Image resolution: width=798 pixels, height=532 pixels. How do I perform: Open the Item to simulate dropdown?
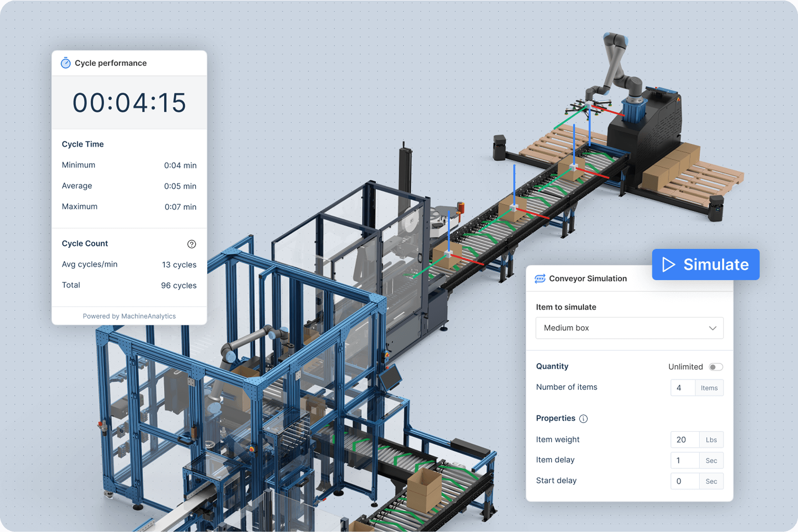click(629, 328)
